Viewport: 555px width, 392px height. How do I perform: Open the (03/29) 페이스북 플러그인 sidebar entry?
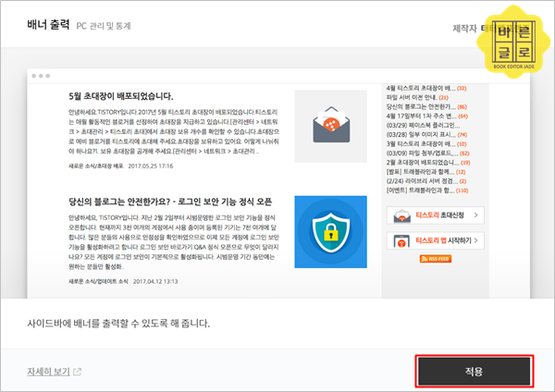coord(423,125)
